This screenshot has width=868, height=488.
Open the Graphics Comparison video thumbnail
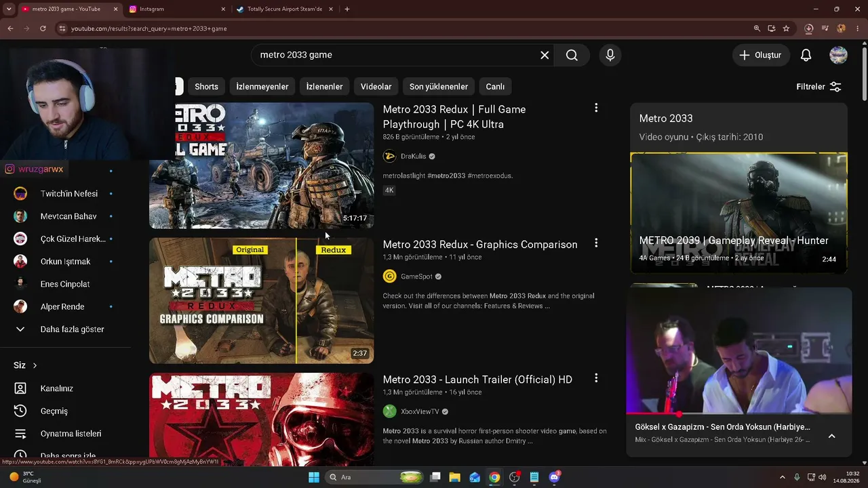(x=261, y=300)
